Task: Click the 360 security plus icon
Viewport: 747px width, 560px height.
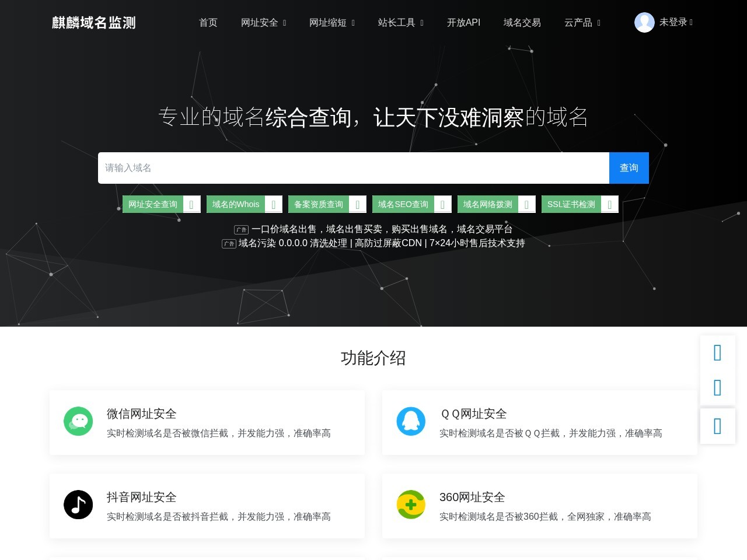Action: coord(411,505)
